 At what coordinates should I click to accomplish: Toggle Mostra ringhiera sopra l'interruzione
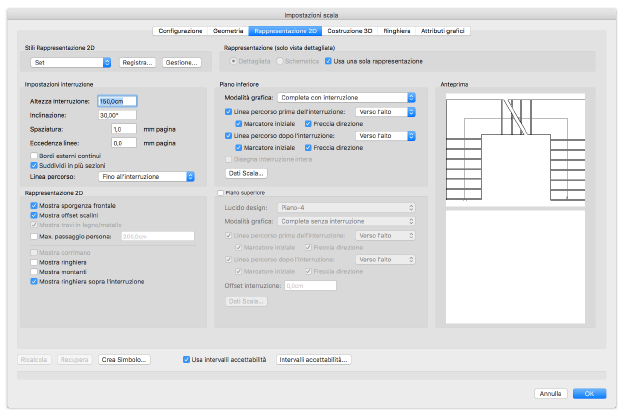pos(34,281)
